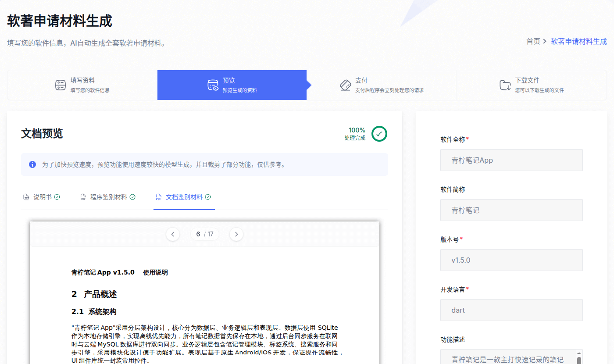Click the 使用说明 text in document header
This screenshot has width=614, height=364.
coord(155,272)
